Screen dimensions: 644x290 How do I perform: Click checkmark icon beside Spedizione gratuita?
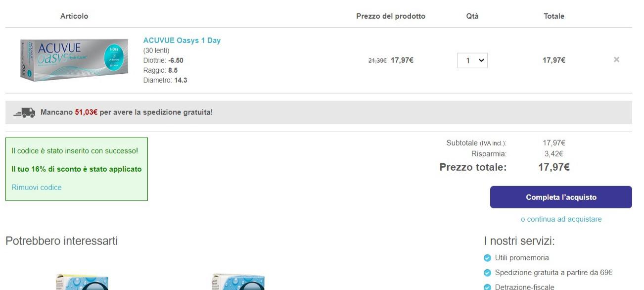click(x=487, y=273)
